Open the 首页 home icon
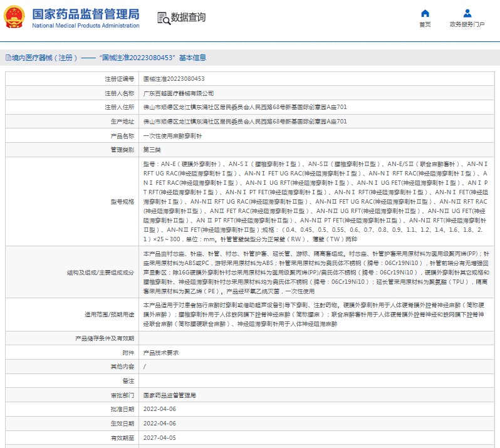Screen dimensions: 500x448 (425, 13)
